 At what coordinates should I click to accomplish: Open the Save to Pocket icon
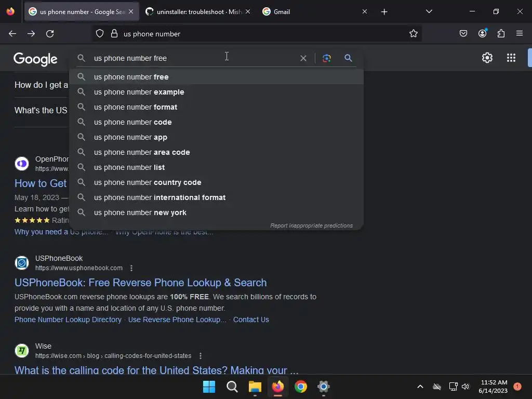[x=463, y=34]
